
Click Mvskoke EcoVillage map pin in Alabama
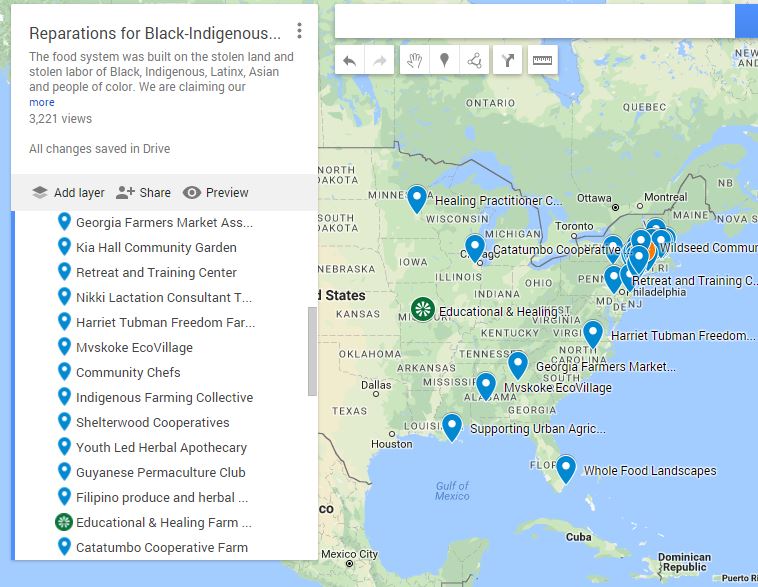tap(486, 386)
